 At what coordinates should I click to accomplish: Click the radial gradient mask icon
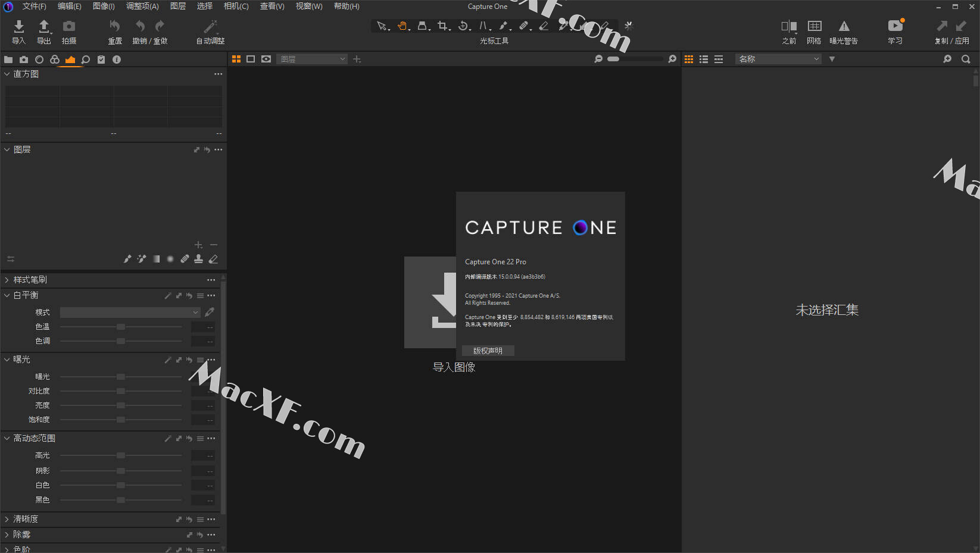tap(170, 259)
